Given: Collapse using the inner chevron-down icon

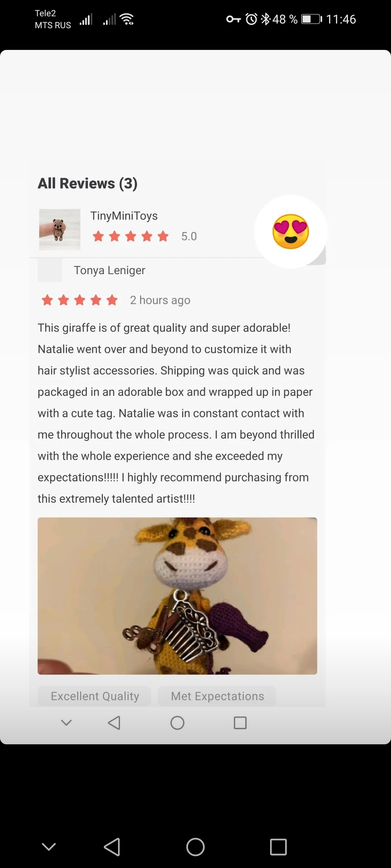Looking at the screenshot, I should pyautogui.click(x=66, y=723).
